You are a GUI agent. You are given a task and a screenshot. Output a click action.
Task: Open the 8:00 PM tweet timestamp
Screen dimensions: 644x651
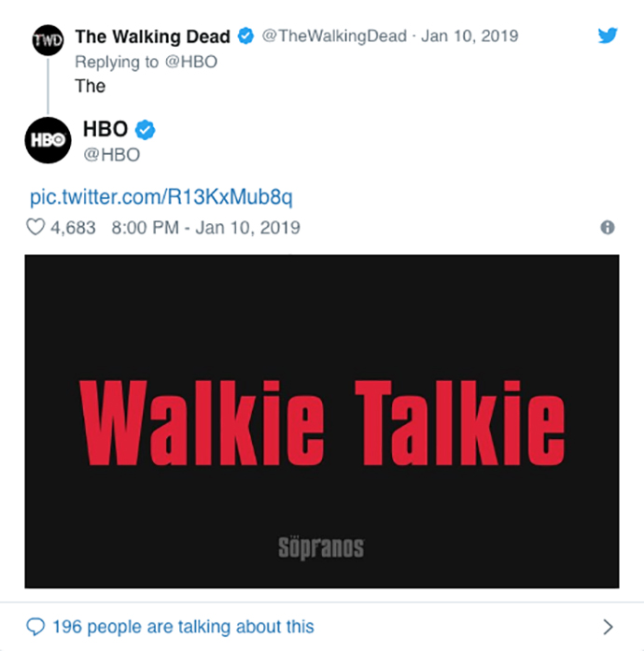tap(206, 228)
